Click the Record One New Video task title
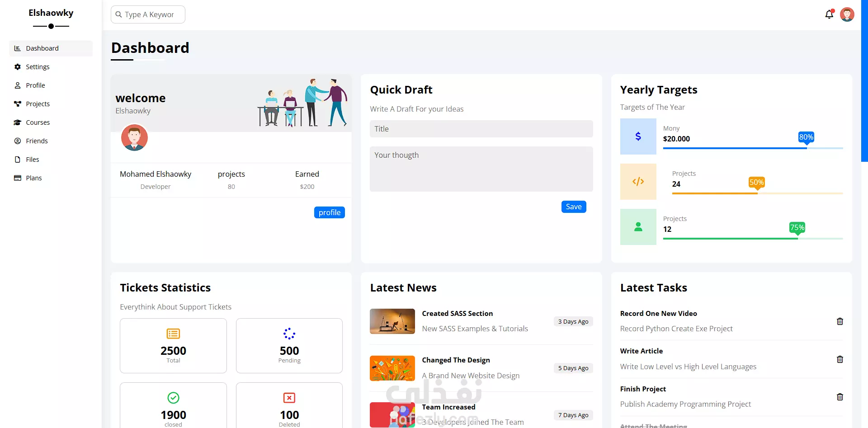The width and height of the screenshot is (868, 428). [659, 314]
